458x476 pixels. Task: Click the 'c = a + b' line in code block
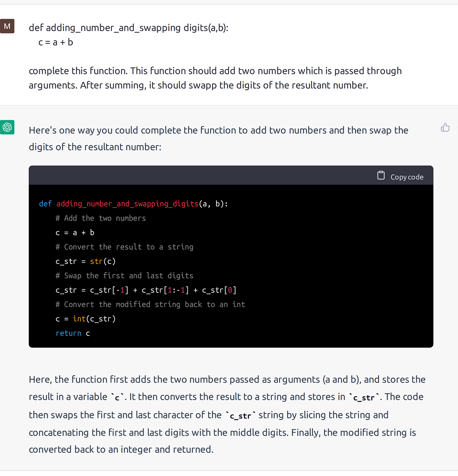point(75,233)
